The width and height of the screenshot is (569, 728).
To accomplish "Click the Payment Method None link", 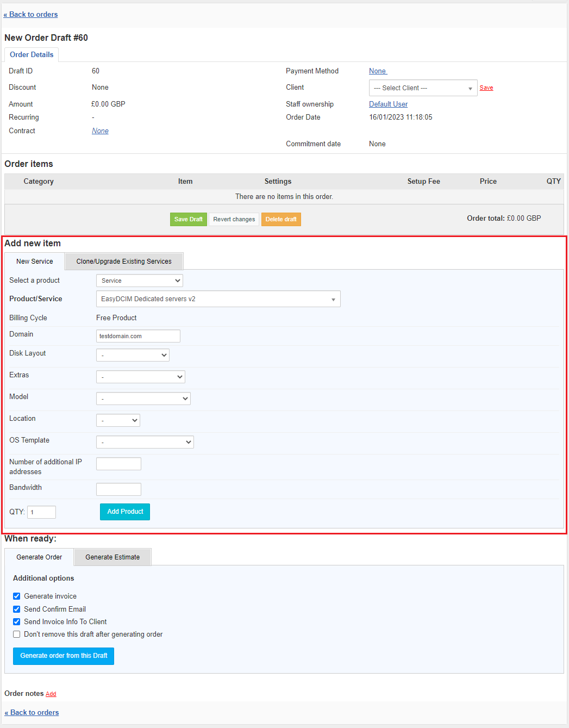I will point(378,71).
